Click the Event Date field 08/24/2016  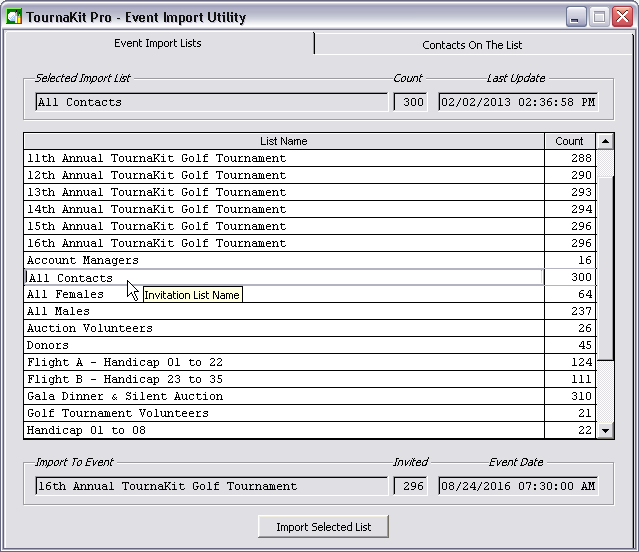(518, 486)
